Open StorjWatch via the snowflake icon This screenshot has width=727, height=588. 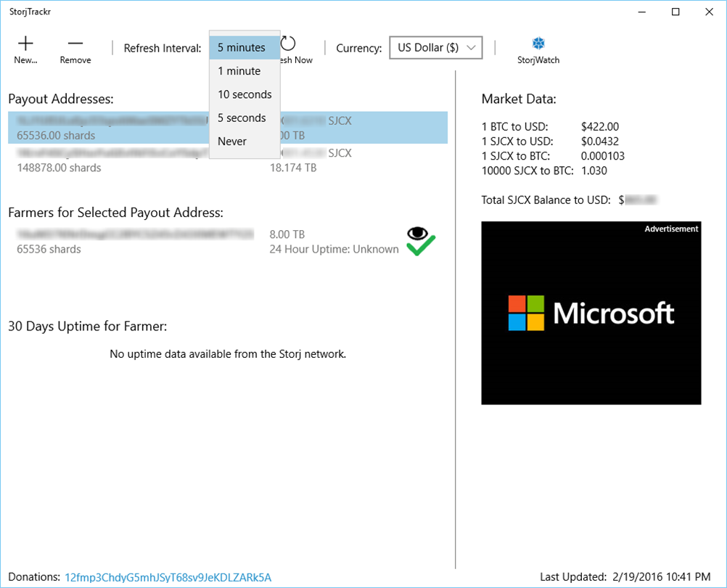[538, 44]
